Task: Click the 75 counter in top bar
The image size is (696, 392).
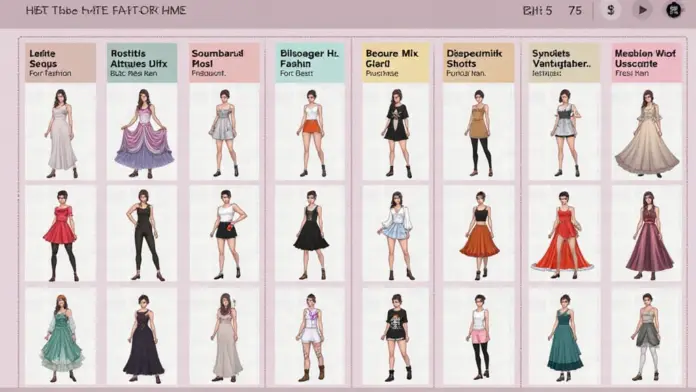Action: coord(575,10)
